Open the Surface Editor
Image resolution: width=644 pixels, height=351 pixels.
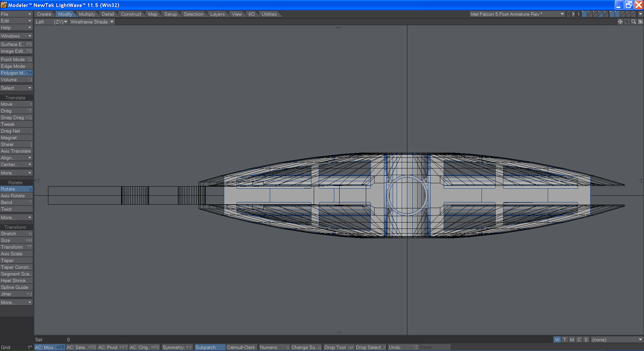click(x=16, y=44)
